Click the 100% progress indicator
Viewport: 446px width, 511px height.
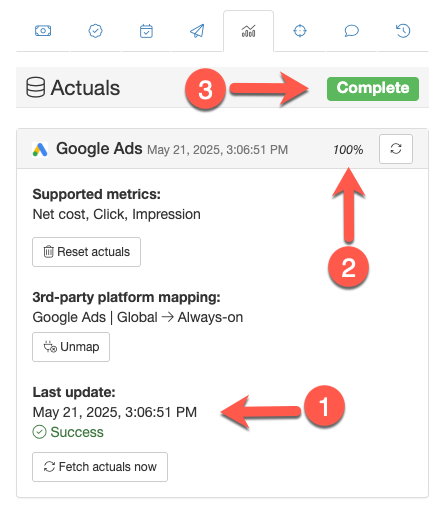click(348, 150)
